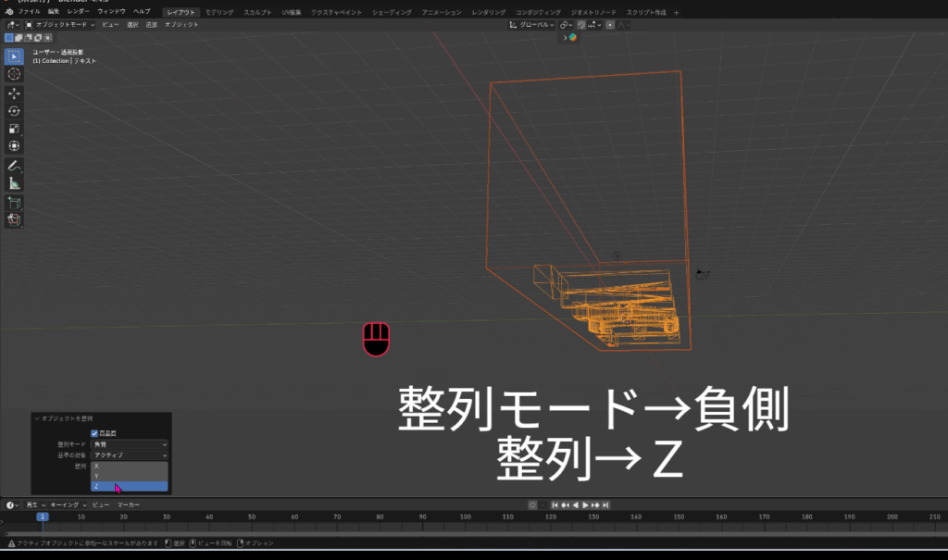
Task: Toggle the 高品質 checkbox
Action: tap(94, 433)
